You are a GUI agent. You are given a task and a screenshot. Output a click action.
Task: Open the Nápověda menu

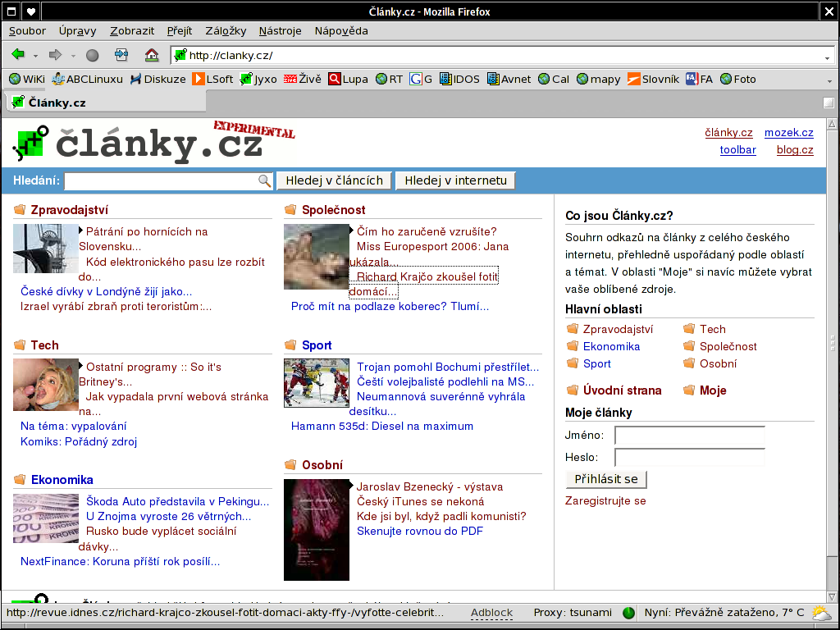click(x=341, y=31)
